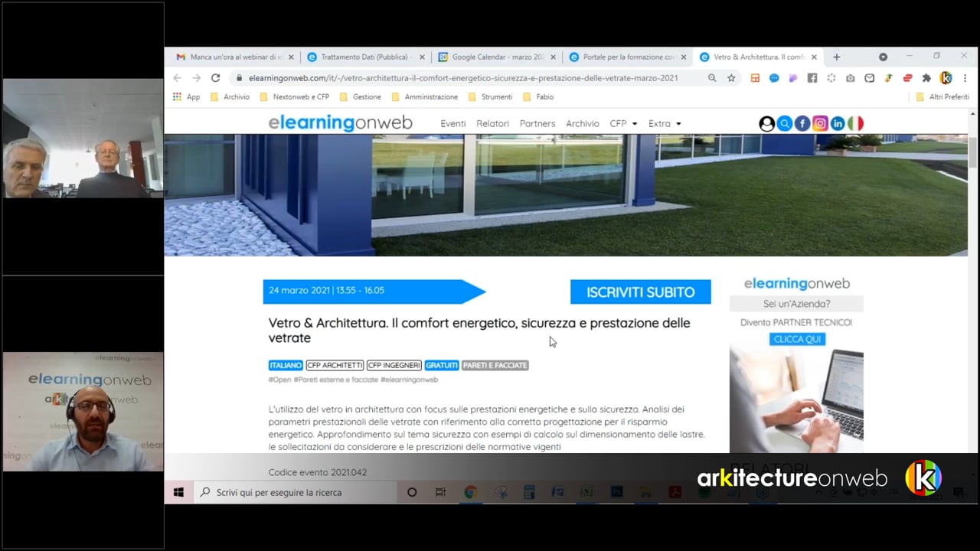980x551 pixels.
Task: Open Eventi in site navigation
Action: [452, 123]
